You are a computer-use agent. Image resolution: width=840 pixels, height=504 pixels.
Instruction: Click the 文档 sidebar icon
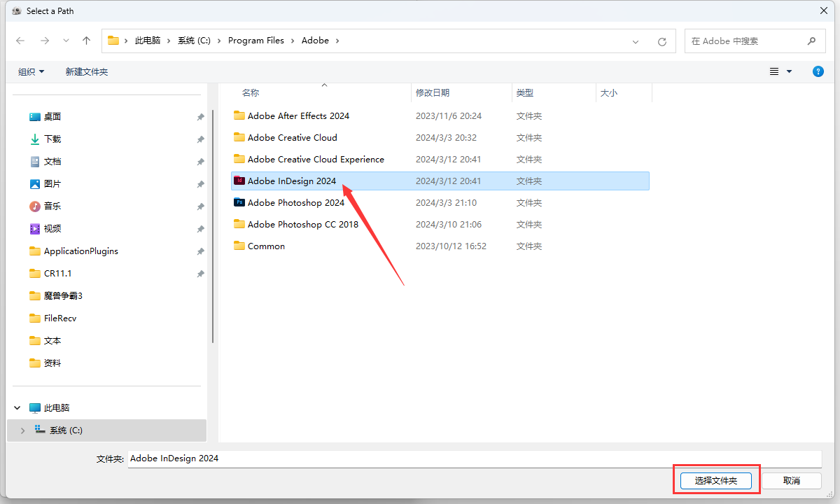tap(35, 162)
